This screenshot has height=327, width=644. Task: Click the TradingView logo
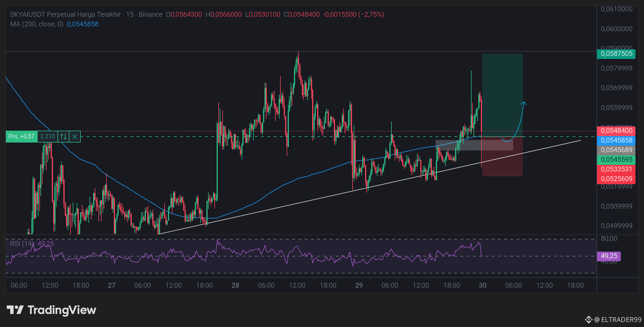point(51,310)
